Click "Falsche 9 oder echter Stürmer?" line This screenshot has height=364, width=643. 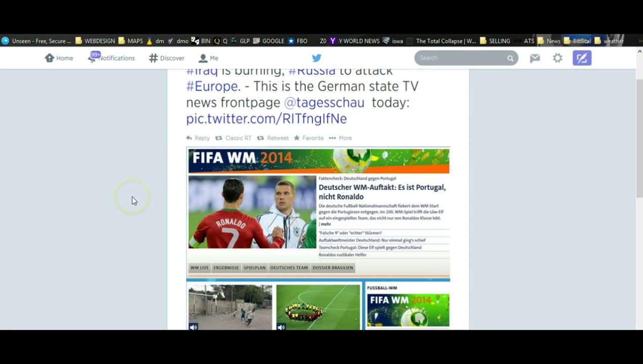point(350,233)
